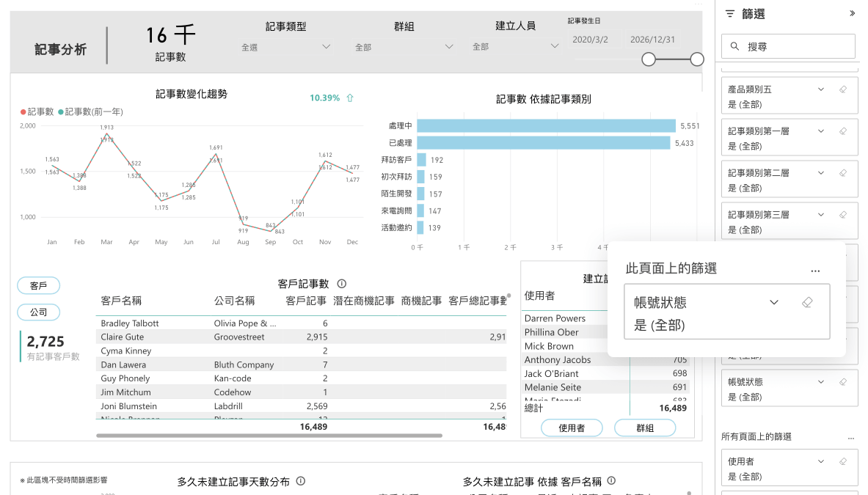Open more options for 此頁面上的篩選 popup
This screenshot has width=868, height=495.
[x=815, y=271]
